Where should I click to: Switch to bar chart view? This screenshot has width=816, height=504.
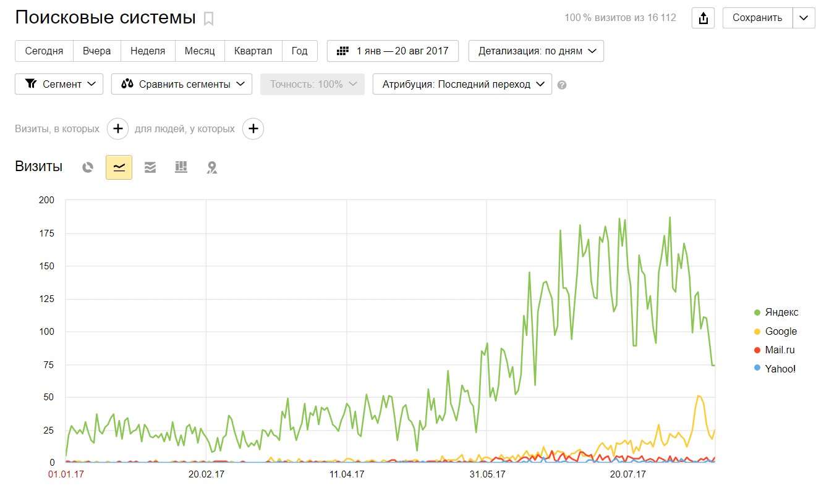(181, 167)
